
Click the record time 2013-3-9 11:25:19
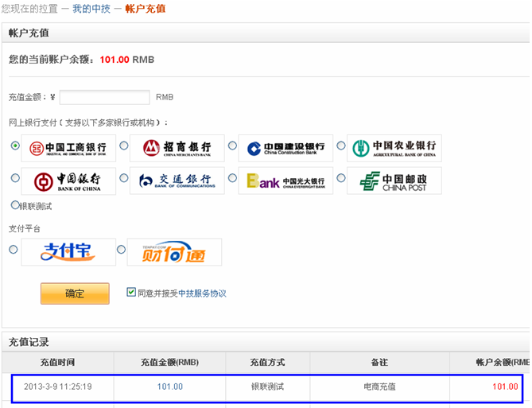tap(58, 387)
